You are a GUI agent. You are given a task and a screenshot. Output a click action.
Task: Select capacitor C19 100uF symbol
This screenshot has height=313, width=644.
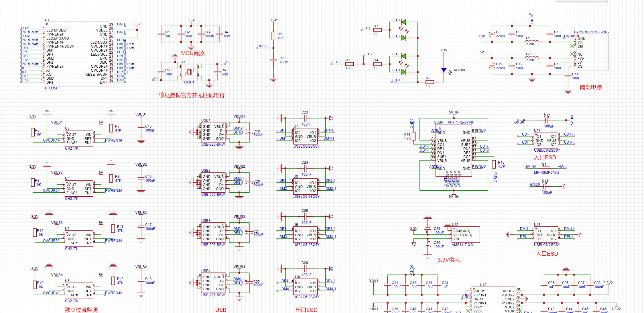click(x=249, y=132)
